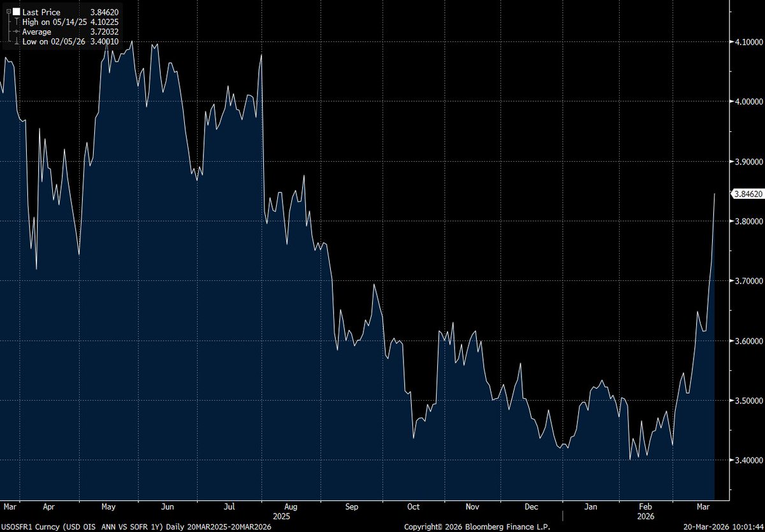Click the 2025 year label under Aug
Screen dimensions: 765x532
282,516
